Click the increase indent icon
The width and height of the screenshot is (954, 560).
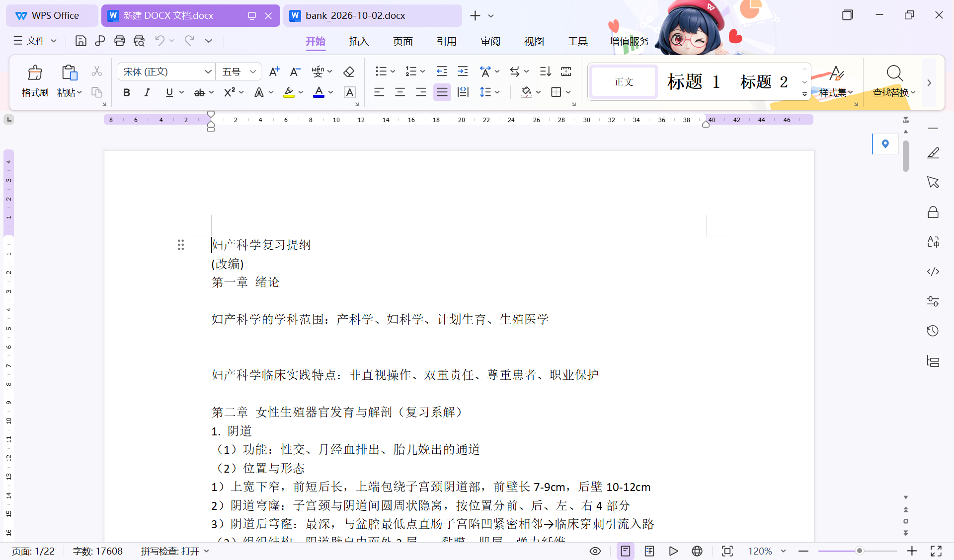tap(463, 71)
